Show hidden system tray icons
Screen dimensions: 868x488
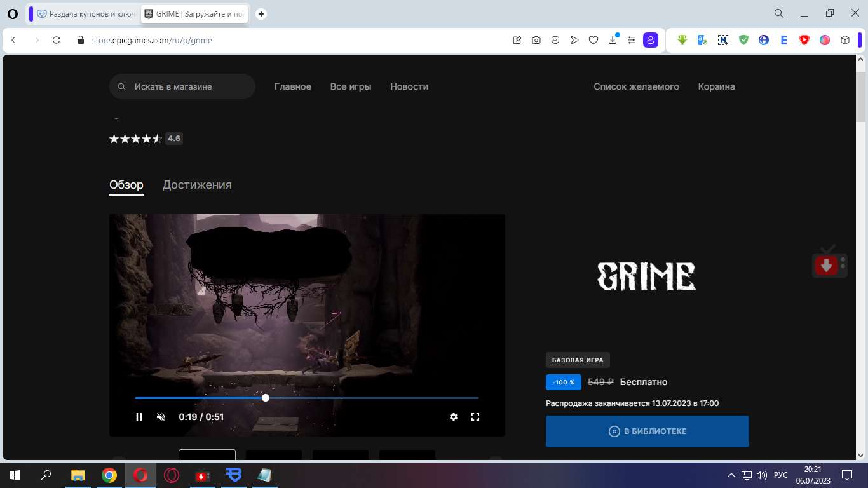(x=731, y=475)
